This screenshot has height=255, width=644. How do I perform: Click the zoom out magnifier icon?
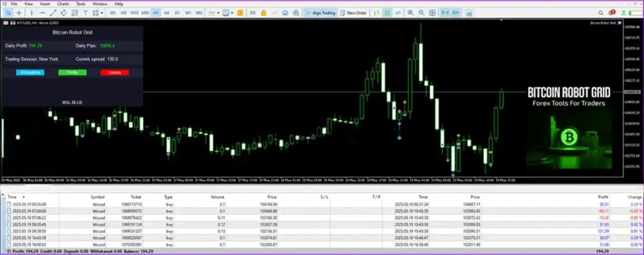(421, 13)
